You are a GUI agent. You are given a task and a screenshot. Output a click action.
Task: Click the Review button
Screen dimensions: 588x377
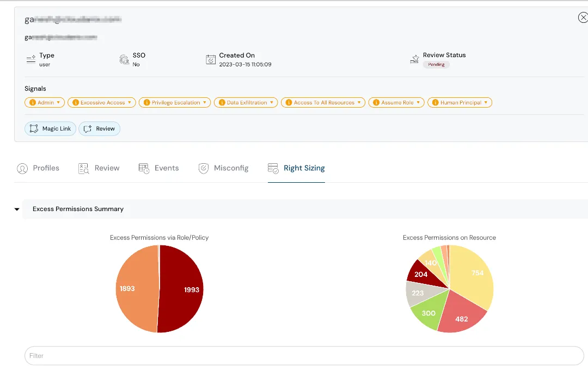coord(99,128)
